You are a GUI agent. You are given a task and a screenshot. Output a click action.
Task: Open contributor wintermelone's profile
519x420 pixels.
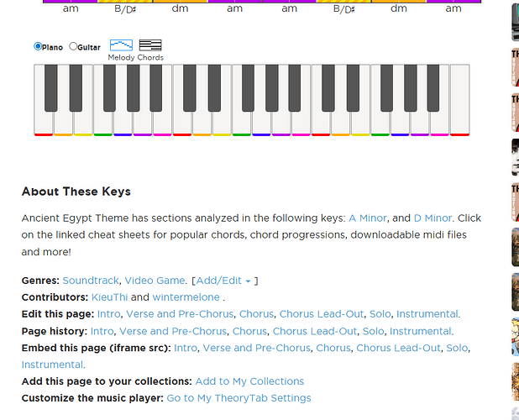pyautogui.click(x=186, y=297)
